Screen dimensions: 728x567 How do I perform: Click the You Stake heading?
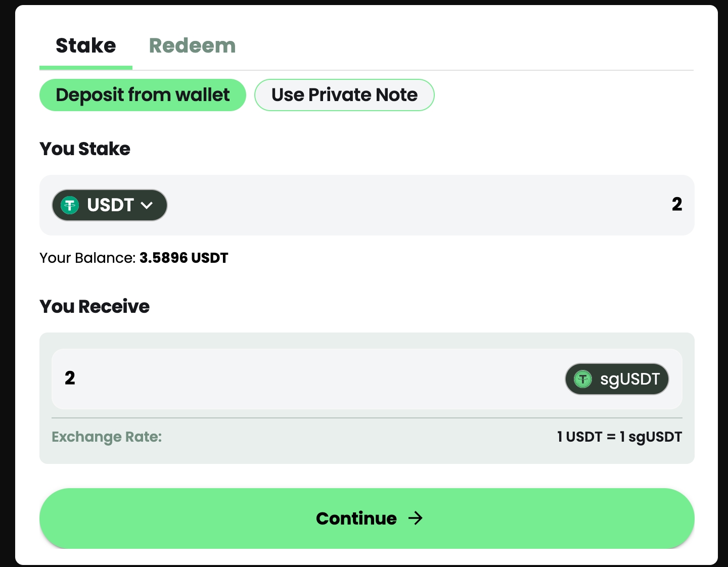point(85,149)
